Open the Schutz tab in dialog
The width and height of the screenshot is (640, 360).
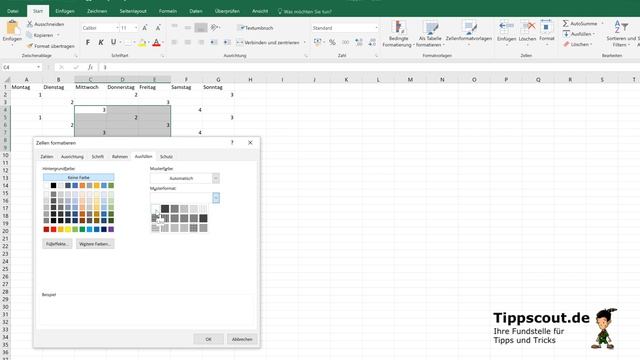coord(166,157)
